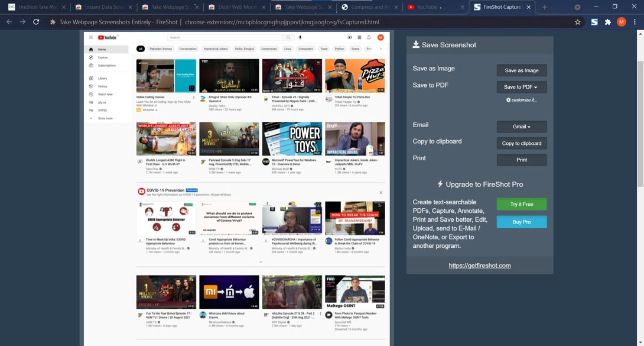The image size is (644, 346).
Task: Click the Save as Image button
Action: [522, 70]
